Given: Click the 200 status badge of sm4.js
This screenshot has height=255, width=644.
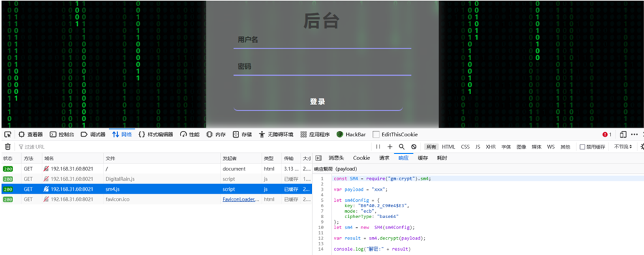Looking at the screenshot, I should tap(7, 190).
